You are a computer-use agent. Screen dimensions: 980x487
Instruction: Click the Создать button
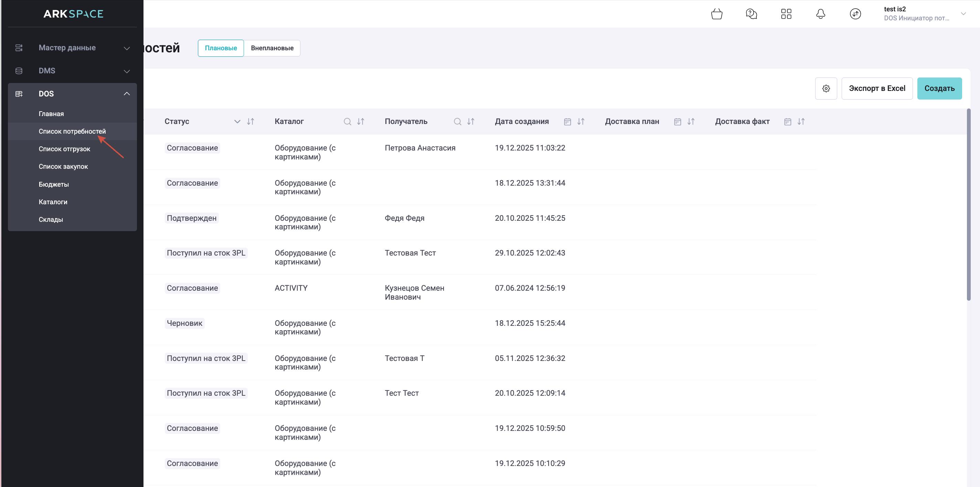pyautogui.click(x=939, y=89)
